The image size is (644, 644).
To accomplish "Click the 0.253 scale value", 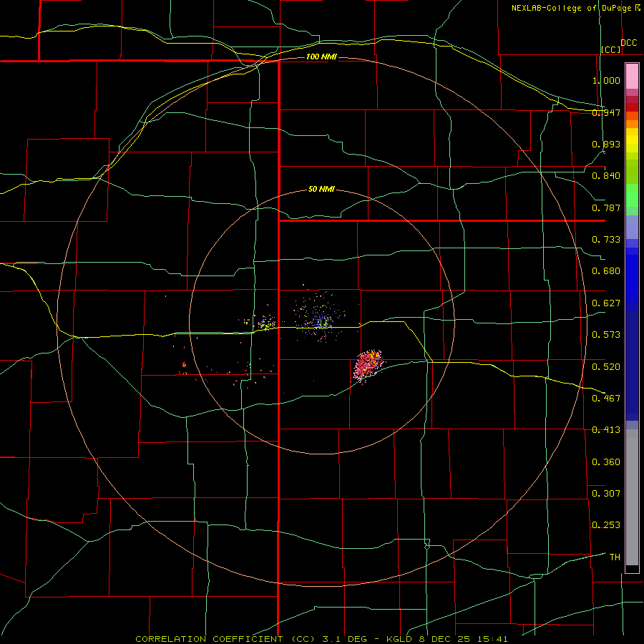I will click(606, 525).
